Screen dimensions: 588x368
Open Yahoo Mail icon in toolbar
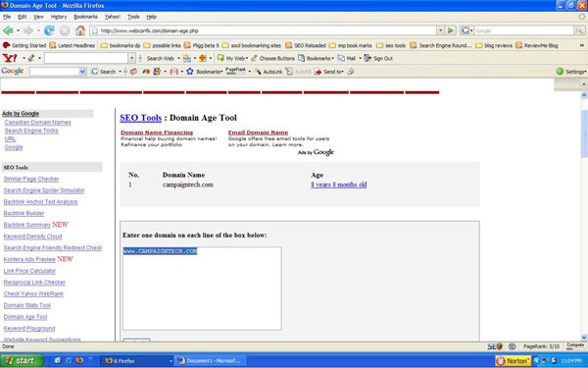coord(347,58)
